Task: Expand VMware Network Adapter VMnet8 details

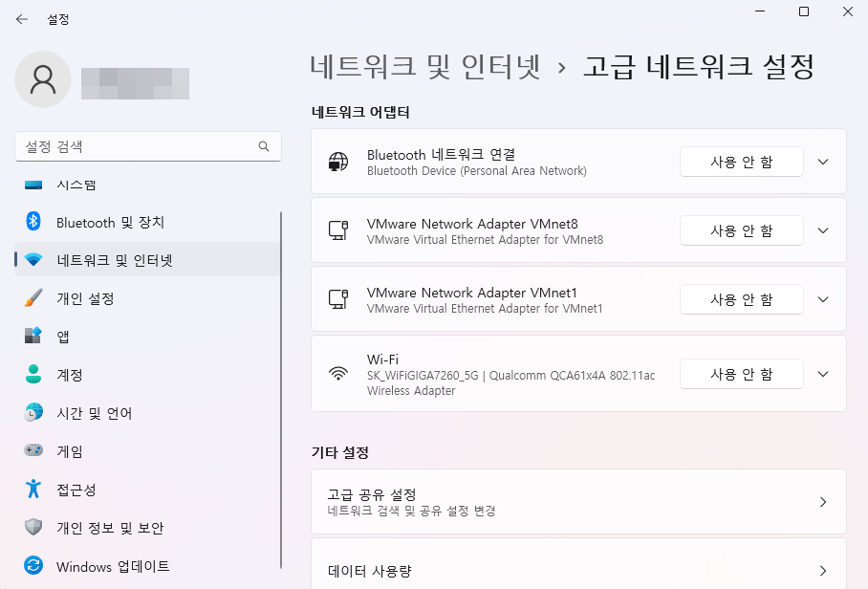Action: click(x=822, y=229)
